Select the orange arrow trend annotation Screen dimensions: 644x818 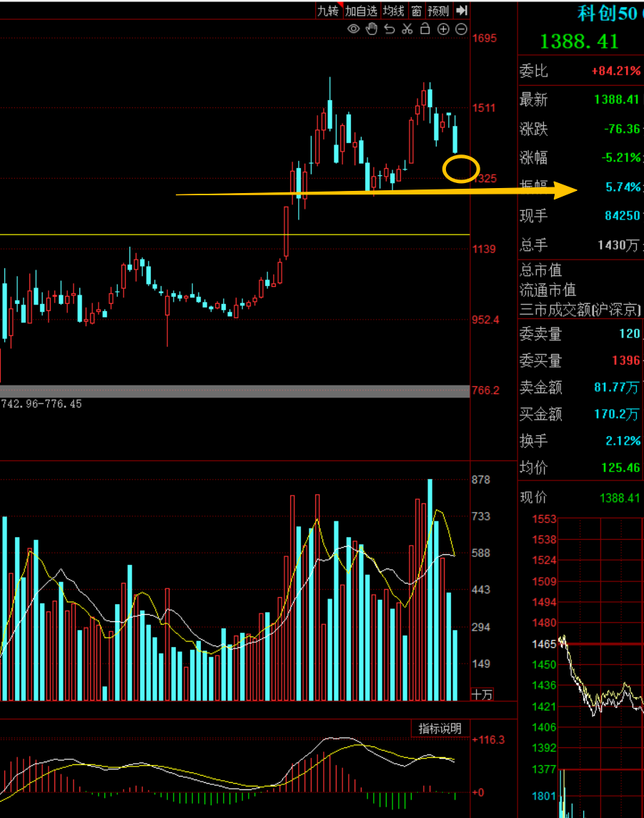377,192
